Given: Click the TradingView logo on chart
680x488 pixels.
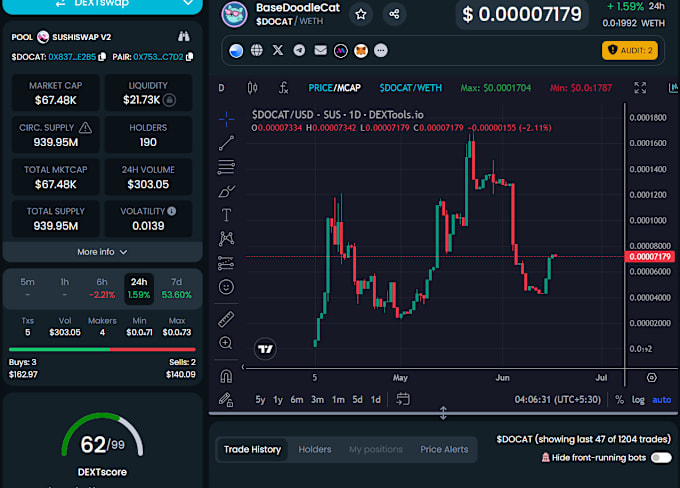Looking at the screenshot, I should pyautogui.click(x=265, y=349).
